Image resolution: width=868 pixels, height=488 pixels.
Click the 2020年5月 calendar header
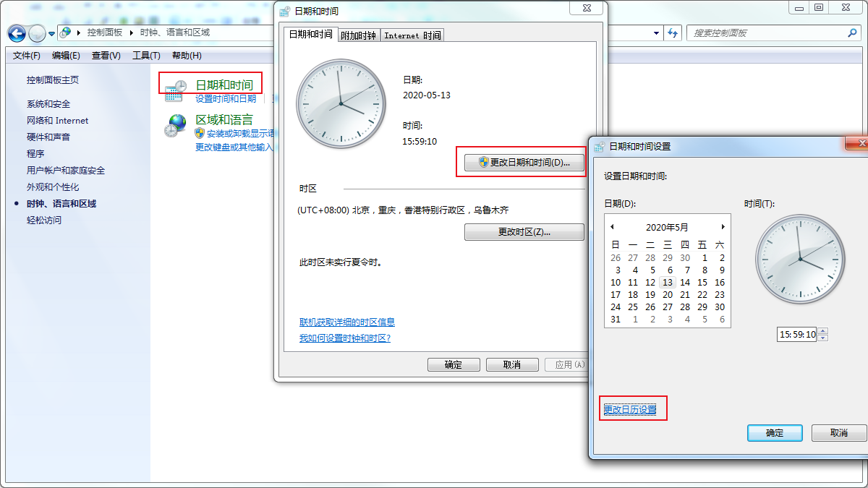point(668,227)
